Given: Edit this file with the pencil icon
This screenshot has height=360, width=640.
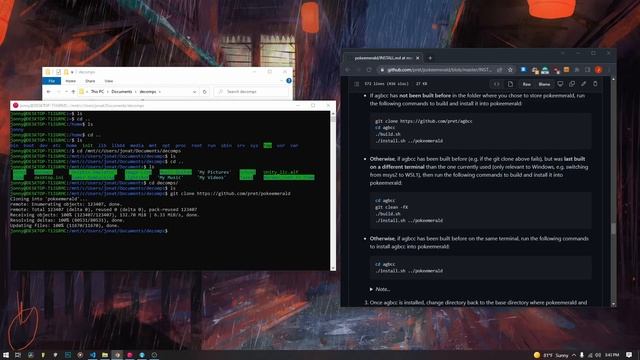Looking at the screenshot, I should (584, 84).
